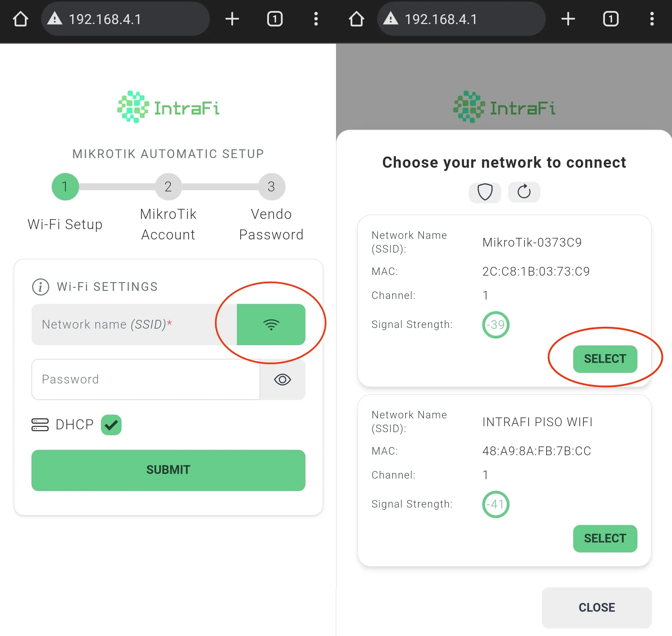Go to step 1 Wi-Fi Setup
This screenshot has height=636, width=672.
[65, 187]
